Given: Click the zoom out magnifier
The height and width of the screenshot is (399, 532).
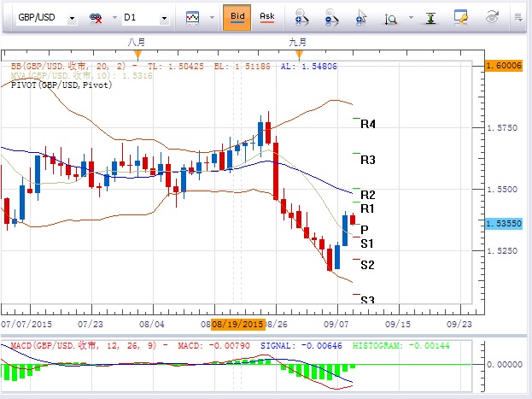Looking at the screenshot, I should click(x=331, y=18).
